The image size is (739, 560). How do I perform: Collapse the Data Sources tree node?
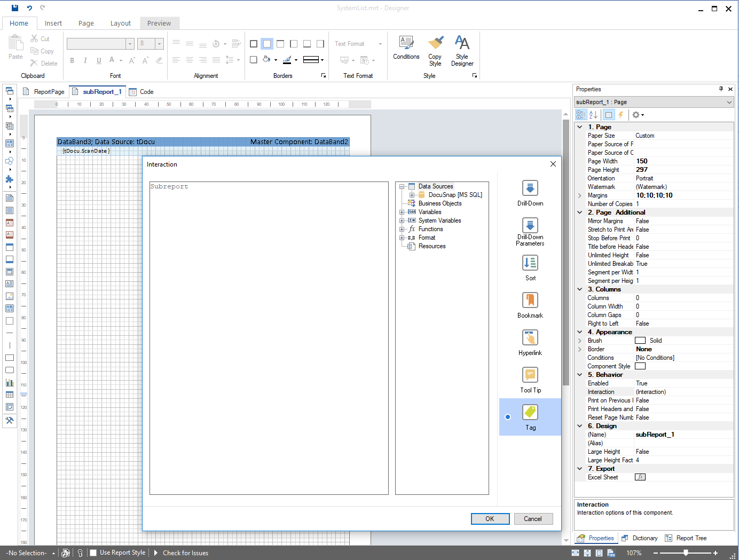coord(402,186)
